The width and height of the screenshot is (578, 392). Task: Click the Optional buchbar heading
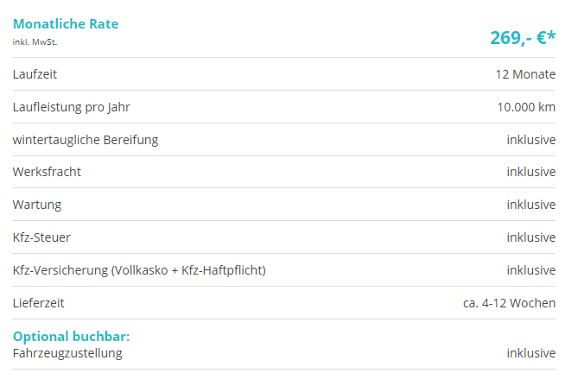coord(71,337)
